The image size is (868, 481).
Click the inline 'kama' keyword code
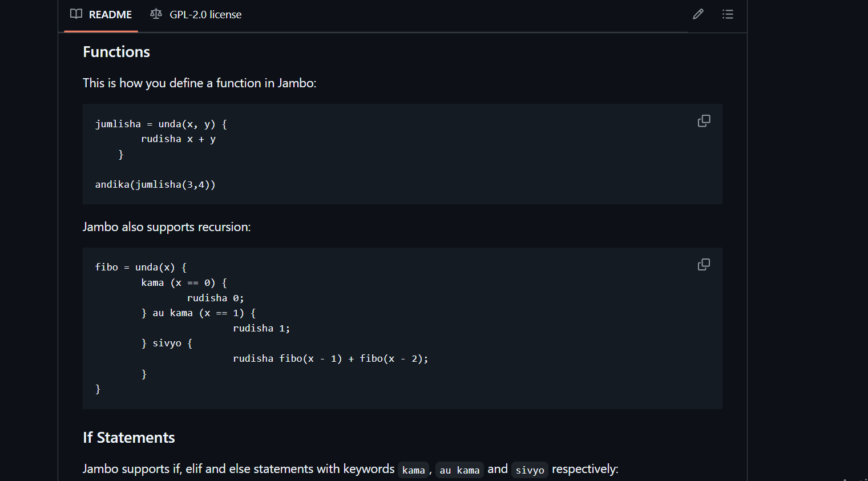tap(413, 470)
